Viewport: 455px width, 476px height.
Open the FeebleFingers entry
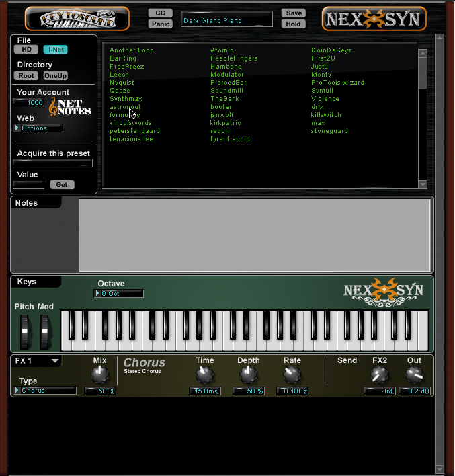coord(234,58)
